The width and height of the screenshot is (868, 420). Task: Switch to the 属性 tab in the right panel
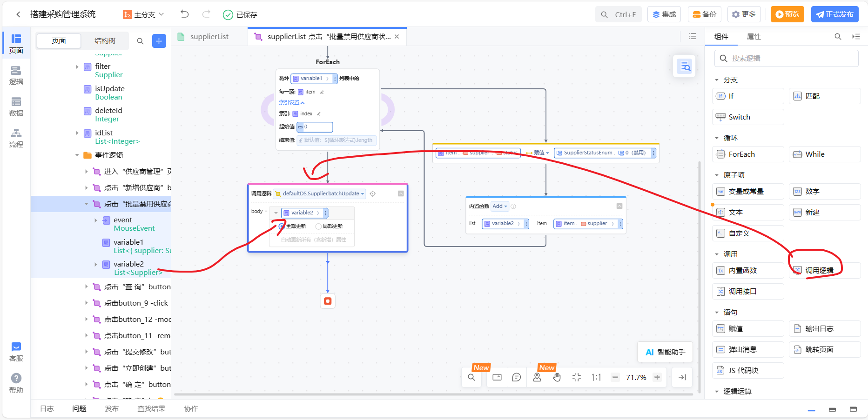pyautogui.click(x=754, y=36)
